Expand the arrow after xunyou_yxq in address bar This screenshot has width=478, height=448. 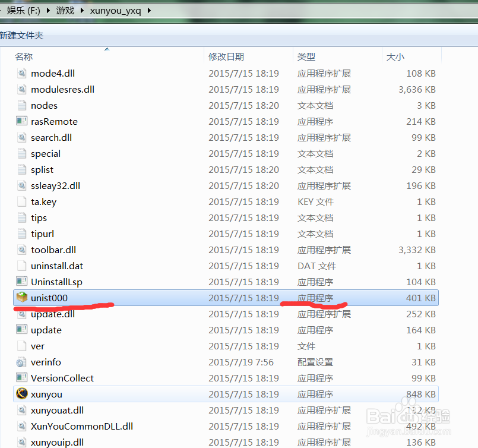(149, 11)
